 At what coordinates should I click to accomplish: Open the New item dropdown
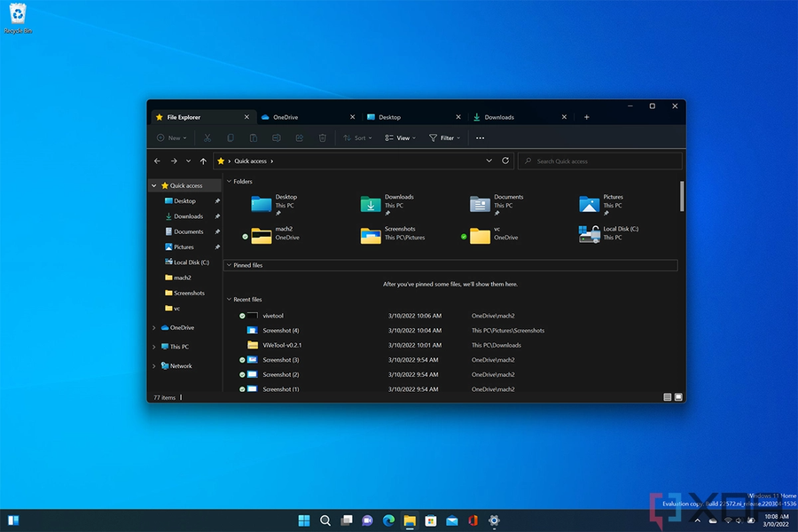[x=171, y=138]
